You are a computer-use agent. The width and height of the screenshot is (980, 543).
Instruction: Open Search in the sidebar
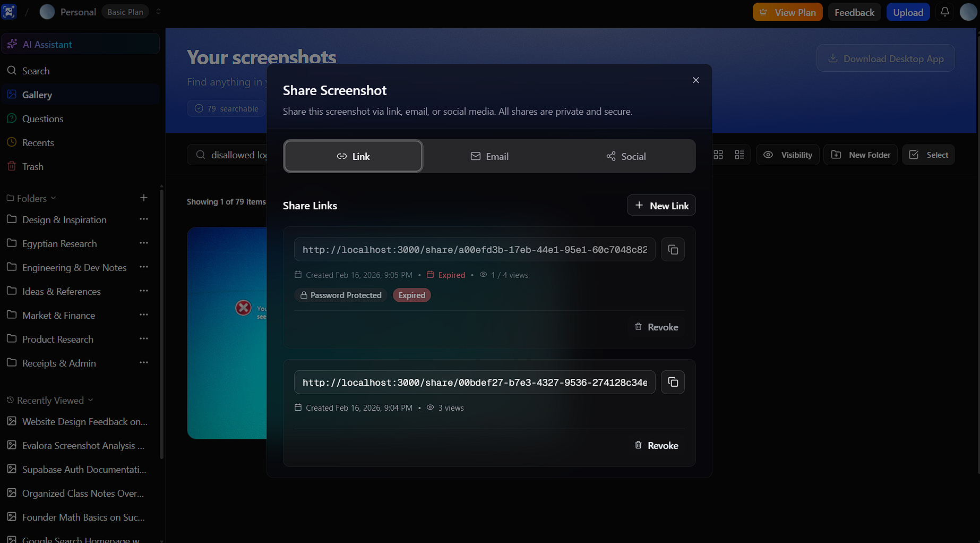pos(35,70)
